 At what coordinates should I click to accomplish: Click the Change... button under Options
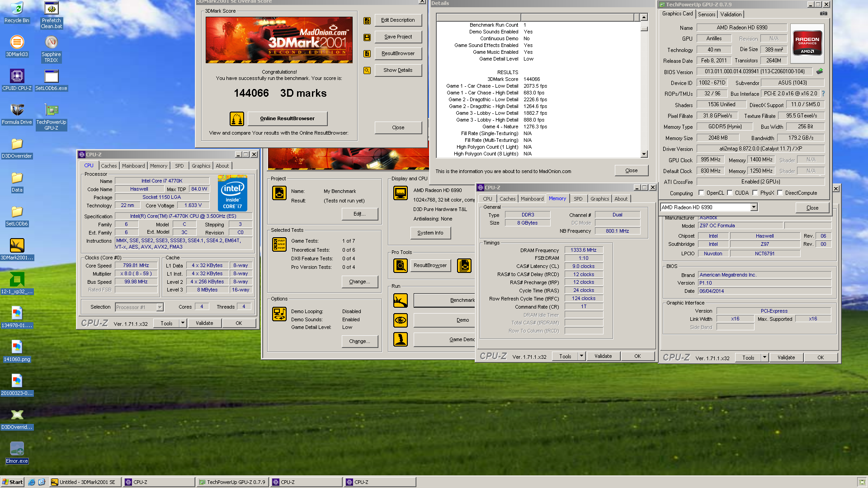[x=359, y=341]
